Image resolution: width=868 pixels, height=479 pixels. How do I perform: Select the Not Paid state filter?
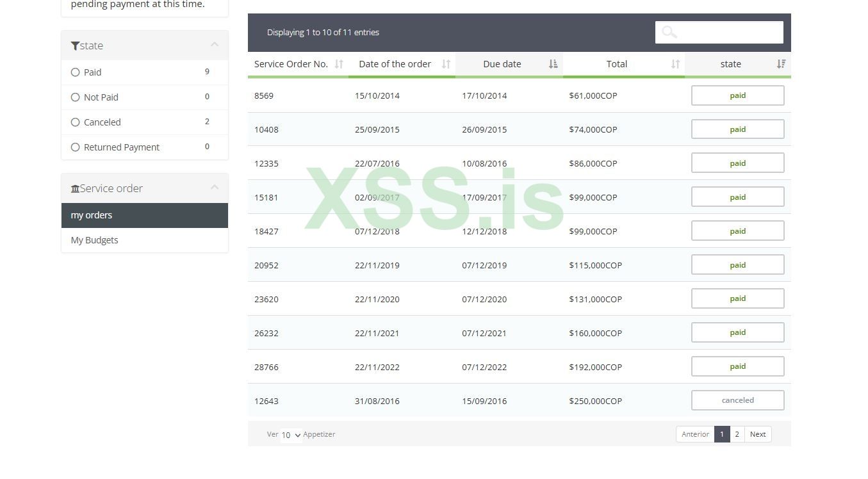75,97
